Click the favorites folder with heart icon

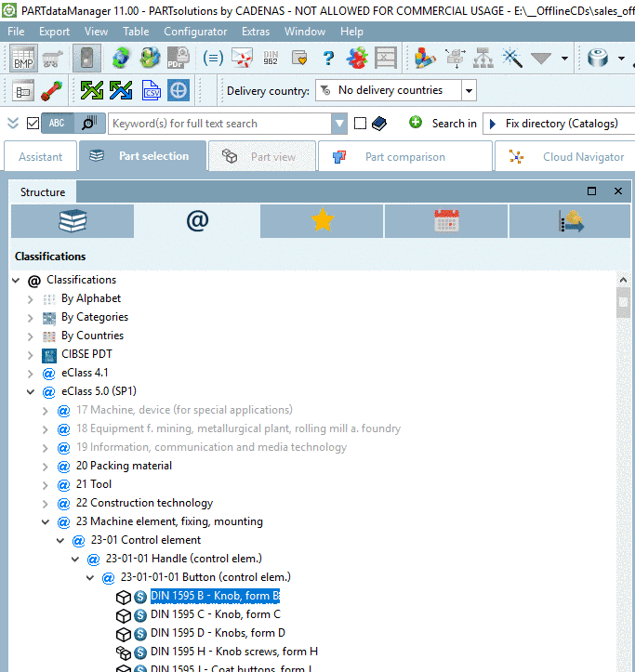click(299, 58)
